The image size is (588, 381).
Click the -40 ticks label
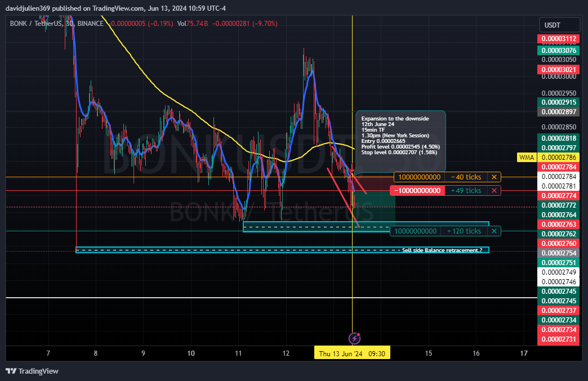466,177
